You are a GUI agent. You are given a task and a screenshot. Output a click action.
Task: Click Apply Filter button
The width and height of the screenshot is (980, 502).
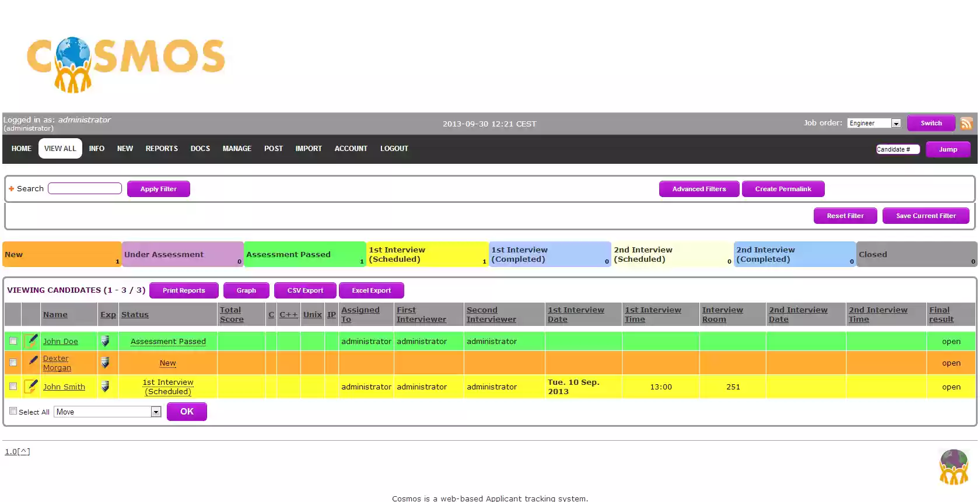point(159,189)
